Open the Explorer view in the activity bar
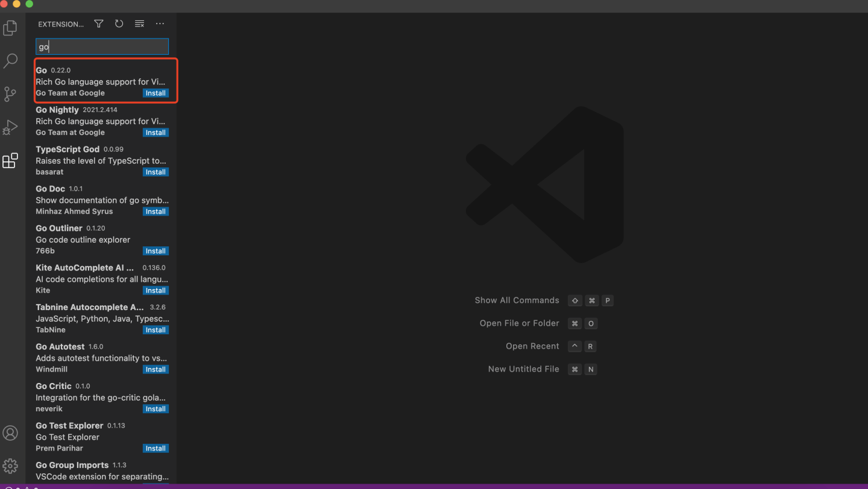Image resolution: width=868 pixels, height=489 pixels. point(10,28)
